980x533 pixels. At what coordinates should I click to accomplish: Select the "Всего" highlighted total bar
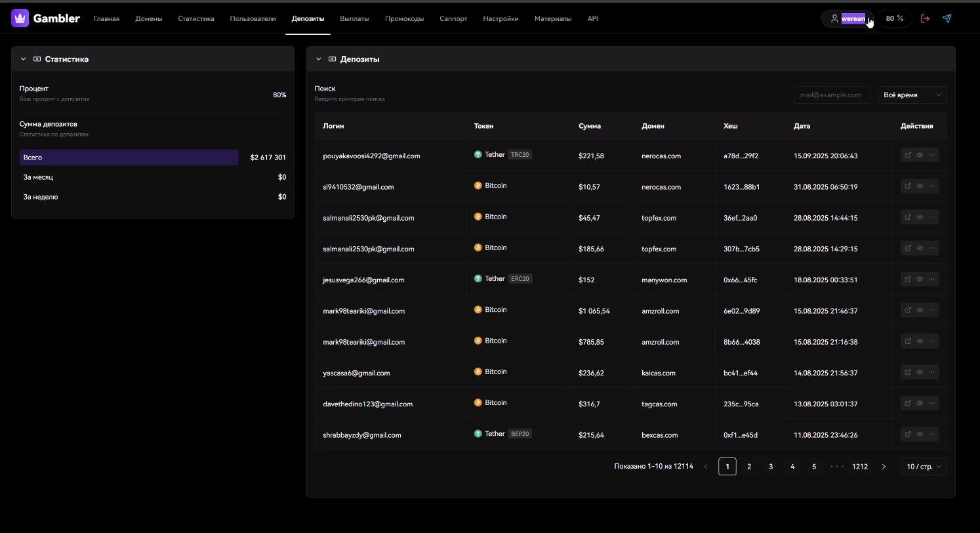[x=129, y=158]
